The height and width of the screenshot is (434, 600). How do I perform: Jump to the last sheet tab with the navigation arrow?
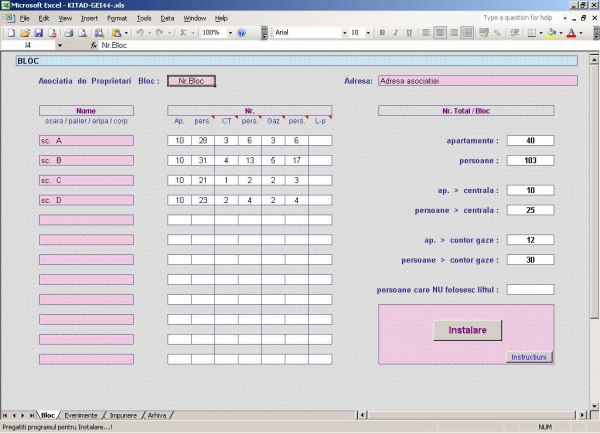point(32,415)
